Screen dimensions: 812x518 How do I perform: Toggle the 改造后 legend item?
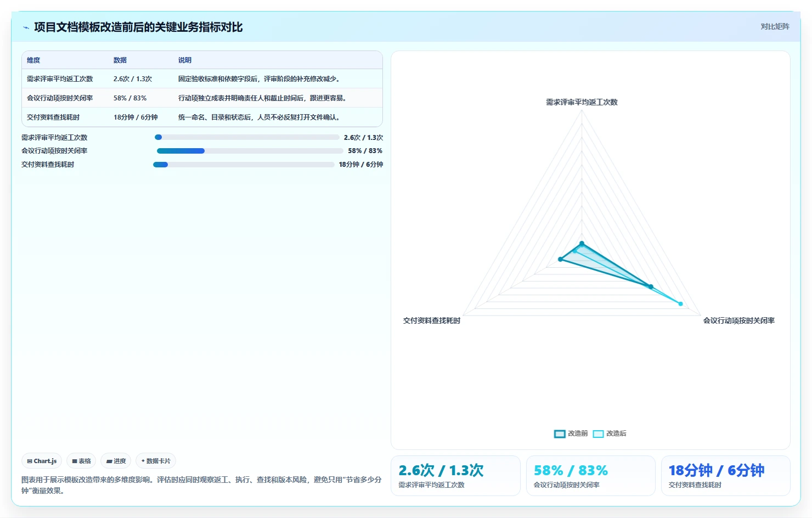610,433
